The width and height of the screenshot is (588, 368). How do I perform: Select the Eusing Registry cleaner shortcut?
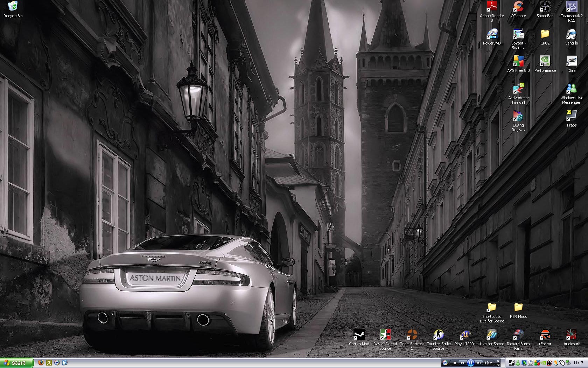coord(518,121)
